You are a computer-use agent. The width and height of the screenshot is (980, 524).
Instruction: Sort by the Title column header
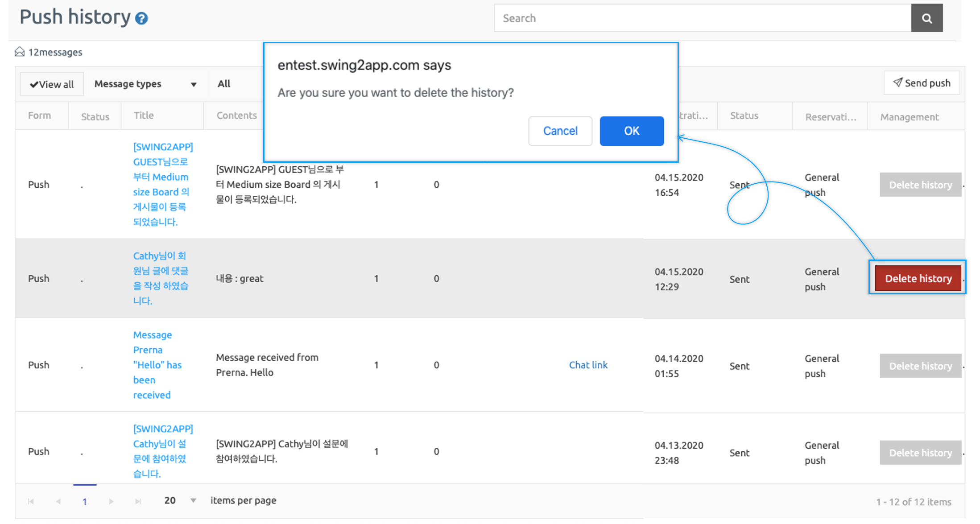click(x=144, y=116)
